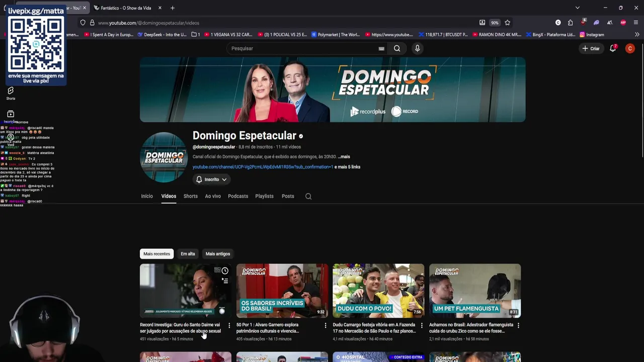The height and width of the screenshot is (362, 644).
Task: Select Mais recentes filter chip
Action: point(156,254)
